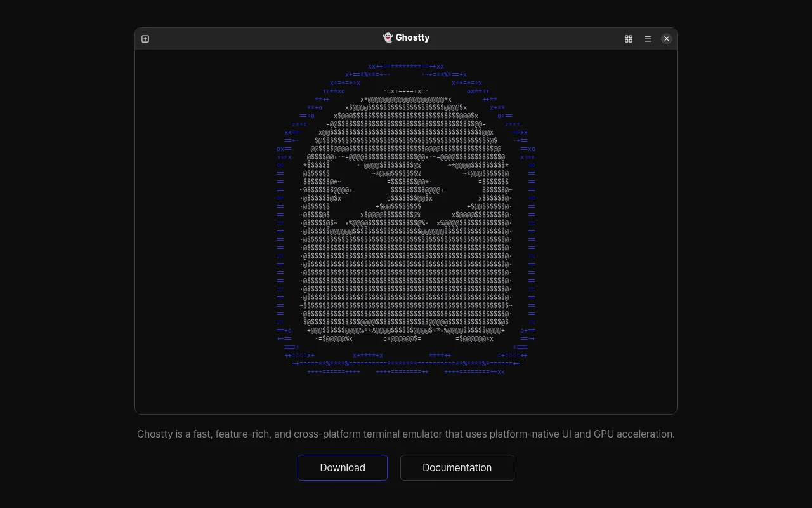
Task: Click the Ghostty window title text
Action: (x=412, y=37)
